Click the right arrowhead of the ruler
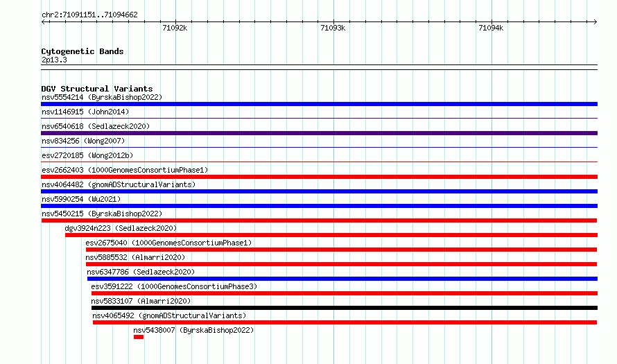This screenshot has height=364, width=617. point(596,21)
